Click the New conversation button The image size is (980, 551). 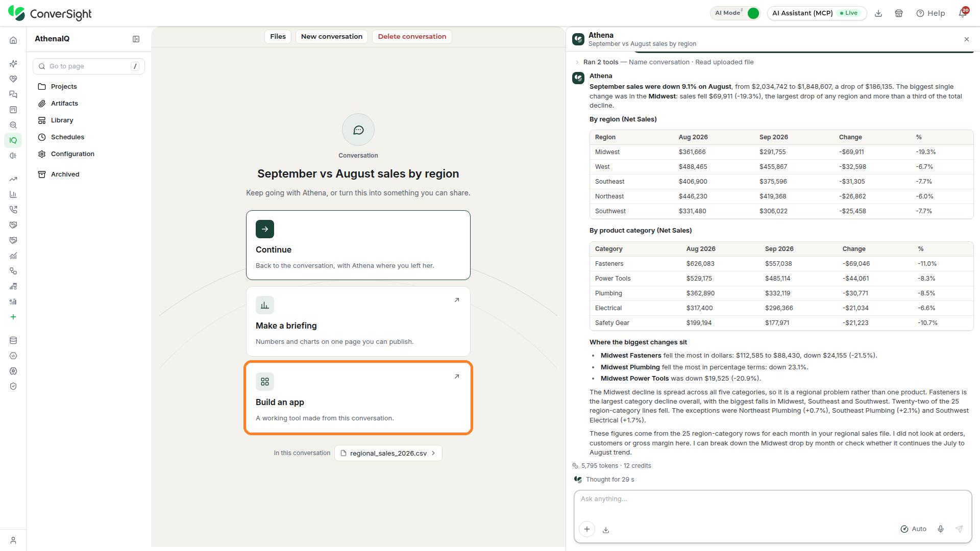(332, 37)
